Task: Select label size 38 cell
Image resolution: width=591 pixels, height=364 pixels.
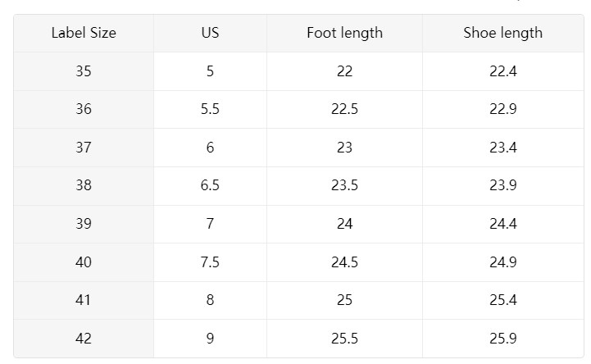Action: point(84,186)
